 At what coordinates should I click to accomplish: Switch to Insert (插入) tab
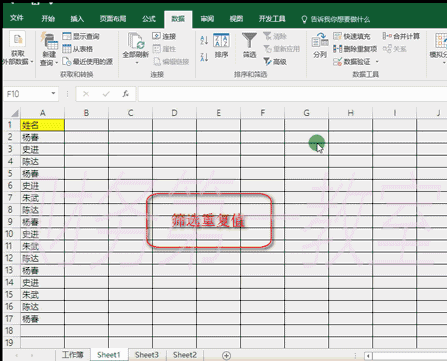tap(77, 19)
